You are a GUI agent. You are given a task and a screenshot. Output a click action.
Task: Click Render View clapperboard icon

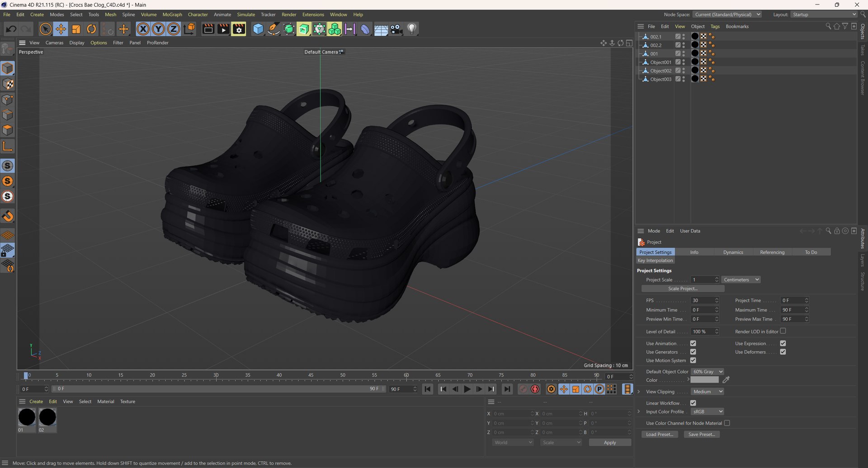pos(208,29)
